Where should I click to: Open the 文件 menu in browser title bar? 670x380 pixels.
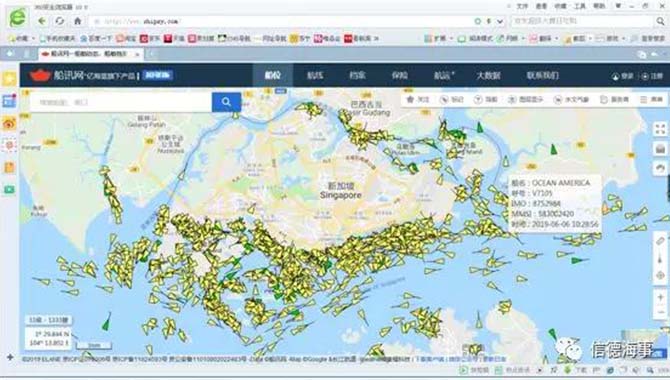coord(522,6)
